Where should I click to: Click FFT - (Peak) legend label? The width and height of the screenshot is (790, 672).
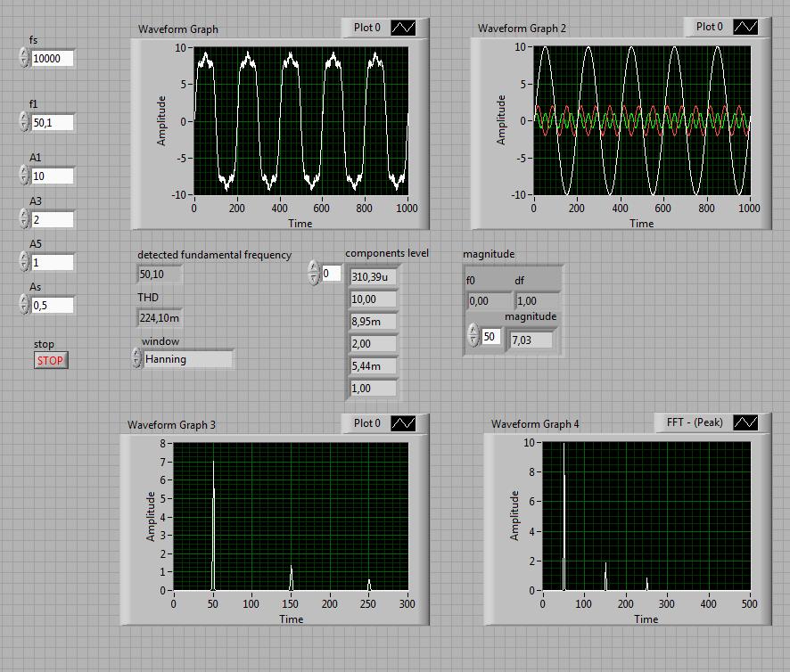[695, 422]
